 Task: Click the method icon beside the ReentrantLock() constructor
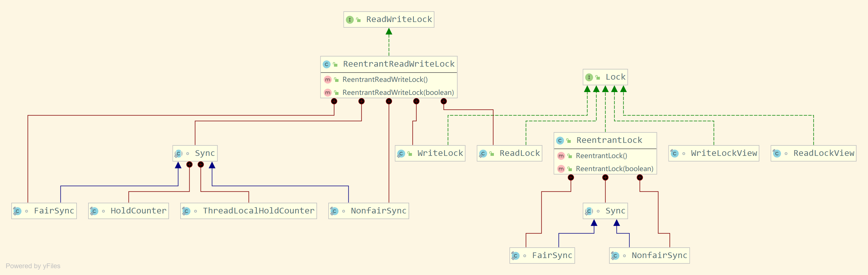pos(561,156)
